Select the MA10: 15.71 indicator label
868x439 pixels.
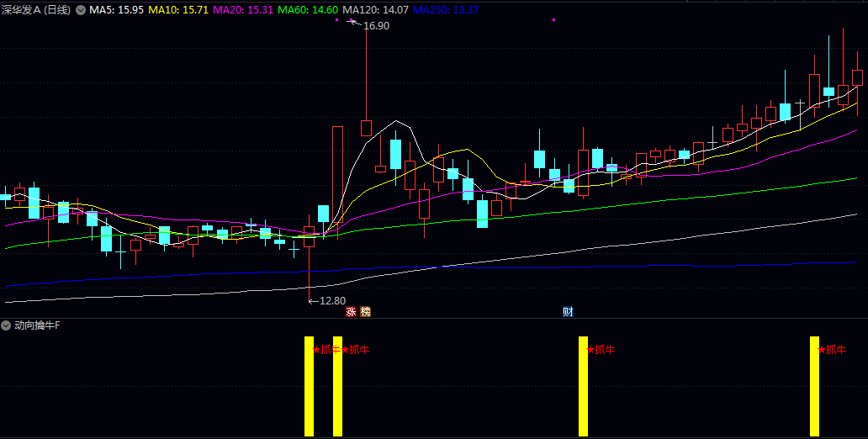click(x=177, y=10)
